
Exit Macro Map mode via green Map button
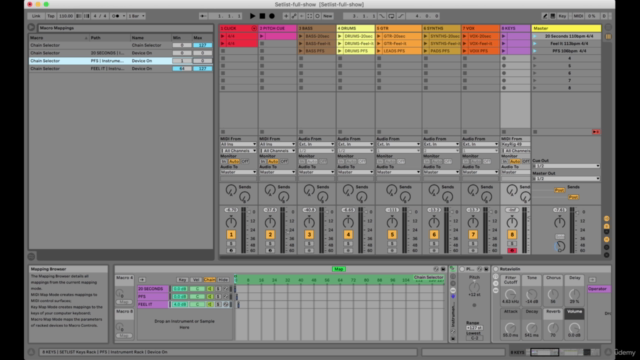tap(338, 269)
